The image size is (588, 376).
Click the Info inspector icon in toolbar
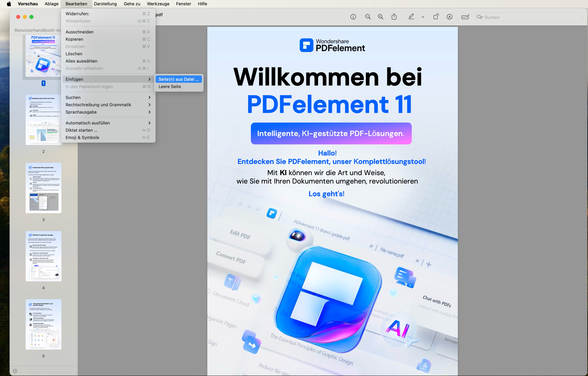pos(353,17)
